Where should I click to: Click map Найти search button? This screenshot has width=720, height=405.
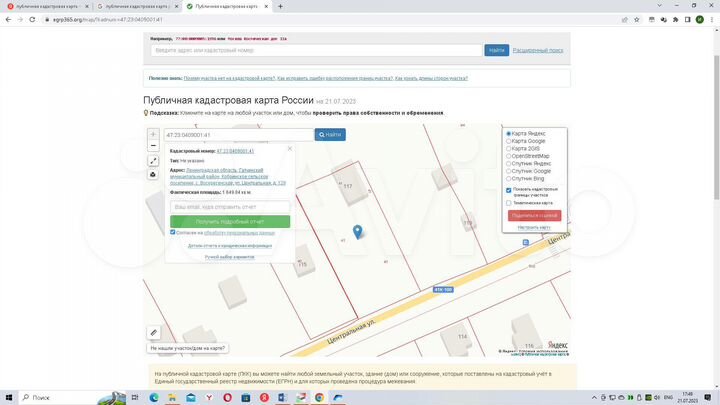(330, 135)
